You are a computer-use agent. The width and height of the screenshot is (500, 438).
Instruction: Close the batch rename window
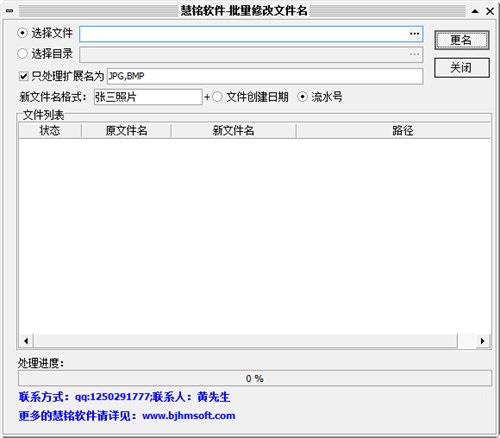[x=490, y=11]
